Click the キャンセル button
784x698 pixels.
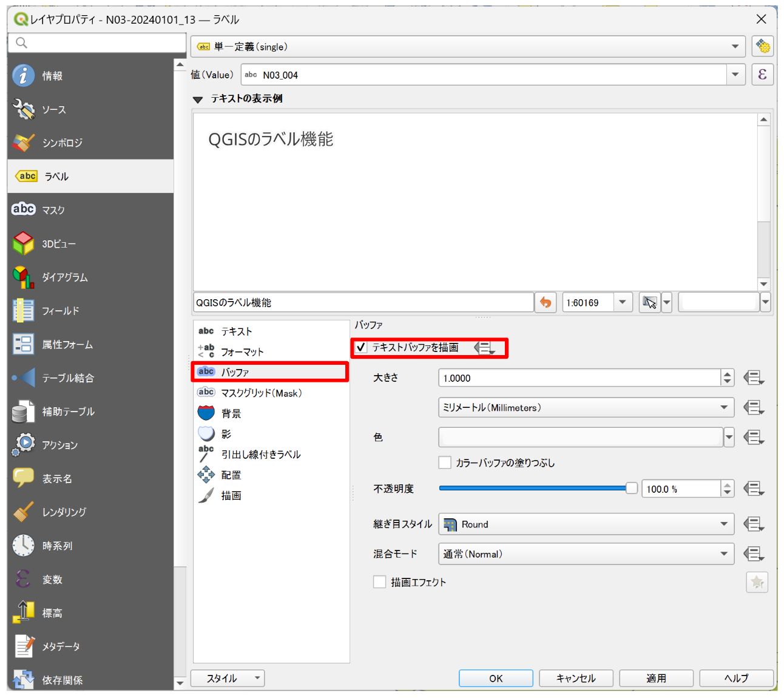[576, 678]
